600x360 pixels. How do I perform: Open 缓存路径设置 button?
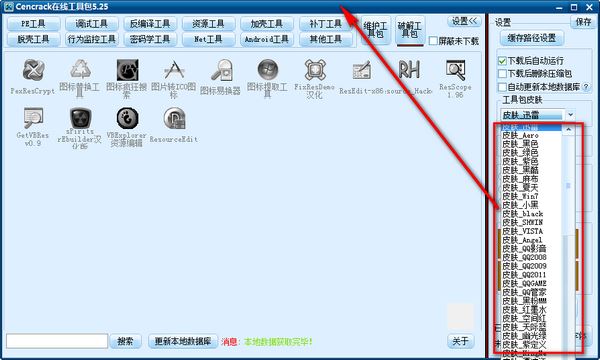click(532, 38)
